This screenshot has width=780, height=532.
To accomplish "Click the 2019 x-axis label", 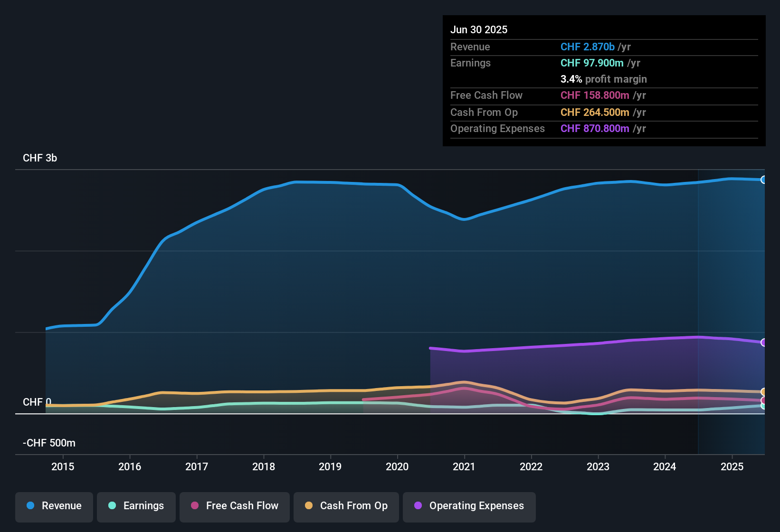I will pyautogui.click(x=330, y=466).
